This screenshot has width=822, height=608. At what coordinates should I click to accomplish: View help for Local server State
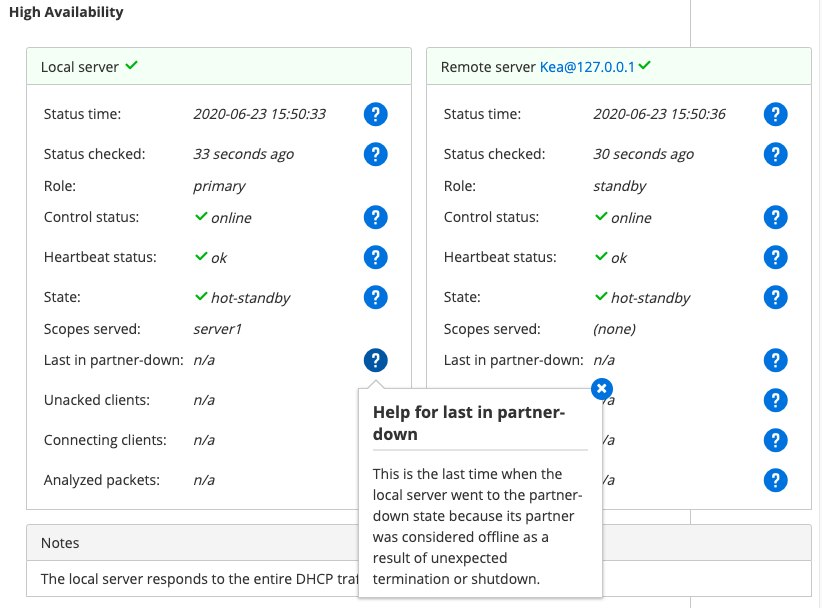point(375,297)
